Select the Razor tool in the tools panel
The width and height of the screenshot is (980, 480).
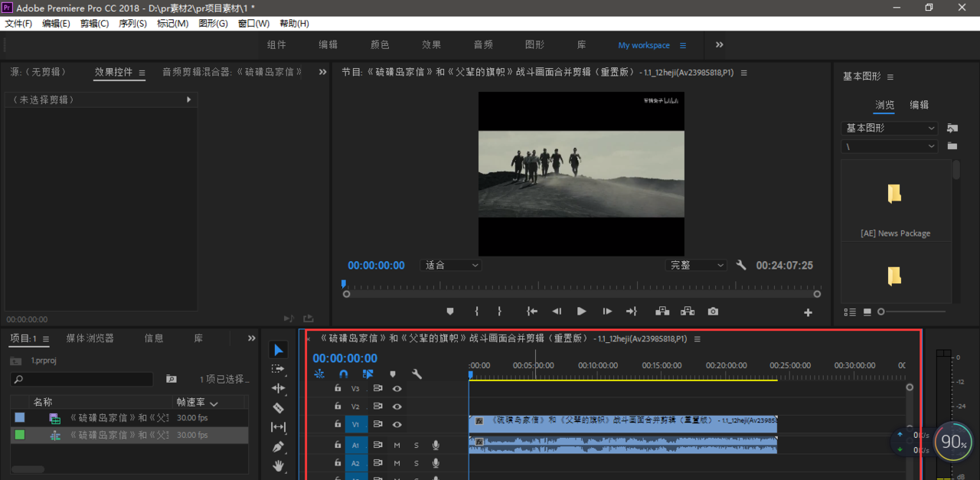click(x=278, y=408)
